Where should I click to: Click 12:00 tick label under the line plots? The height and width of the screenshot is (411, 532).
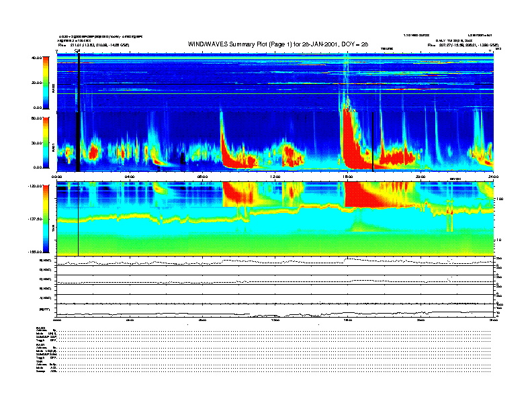pyautogui.click(x=275, y=320)
